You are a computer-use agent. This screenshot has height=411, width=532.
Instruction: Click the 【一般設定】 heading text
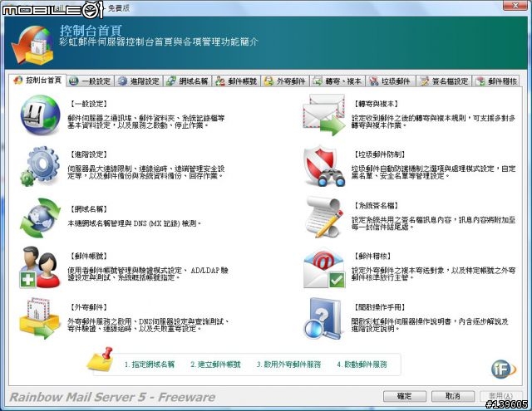88,104
